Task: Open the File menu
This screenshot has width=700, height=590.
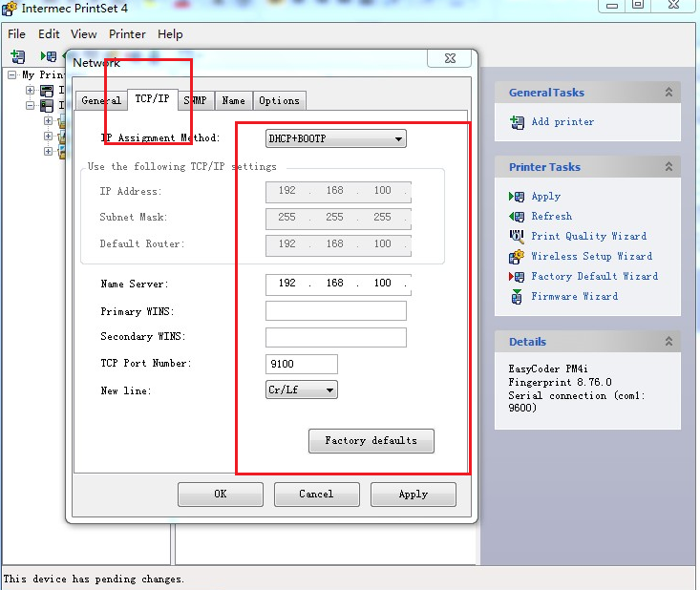Action: click(16, 34)
